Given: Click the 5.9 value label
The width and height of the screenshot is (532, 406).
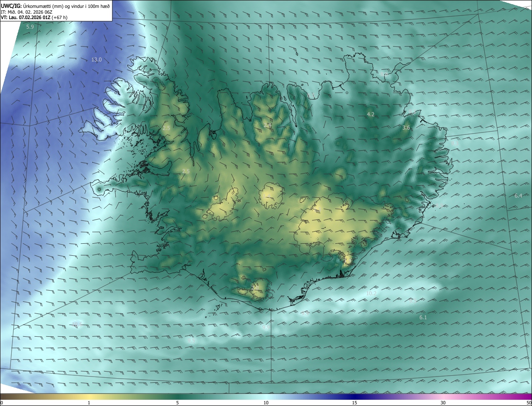Looking at the screenshot, I should [30, 27].
